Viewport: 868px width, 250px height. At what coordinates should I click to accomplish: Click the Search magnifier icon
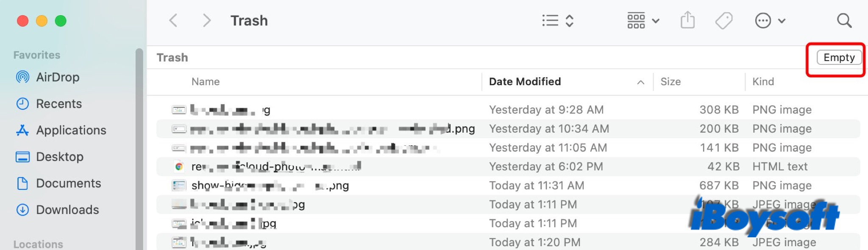tap(844, 21)
